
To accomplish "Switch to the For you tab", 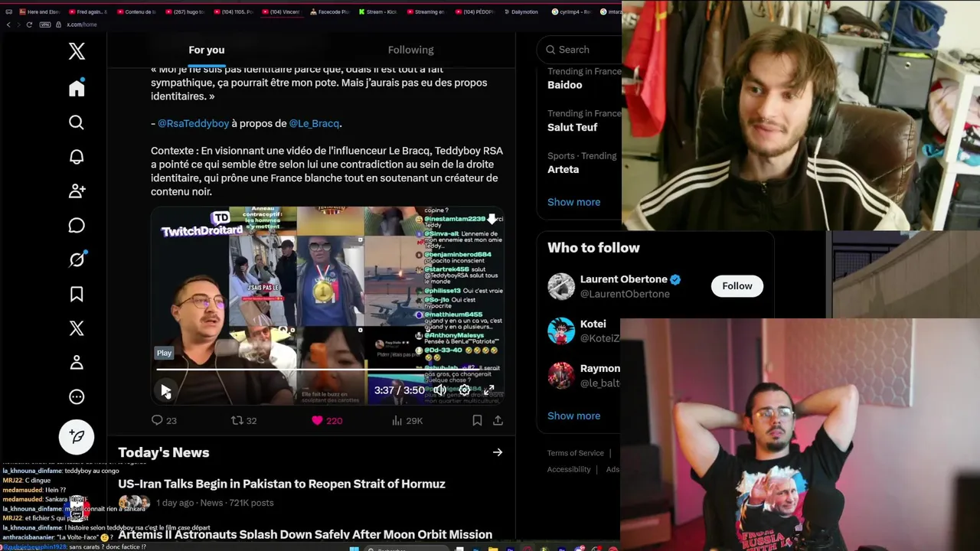I will [x=207, y=50].
